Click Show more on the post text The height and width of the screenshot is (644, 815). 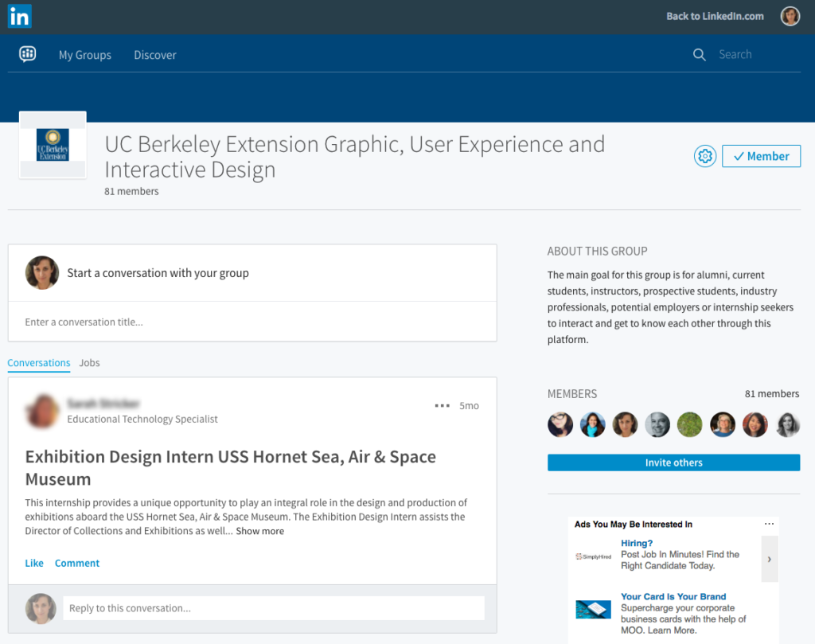pyautogui.click(x=260, y=531)
